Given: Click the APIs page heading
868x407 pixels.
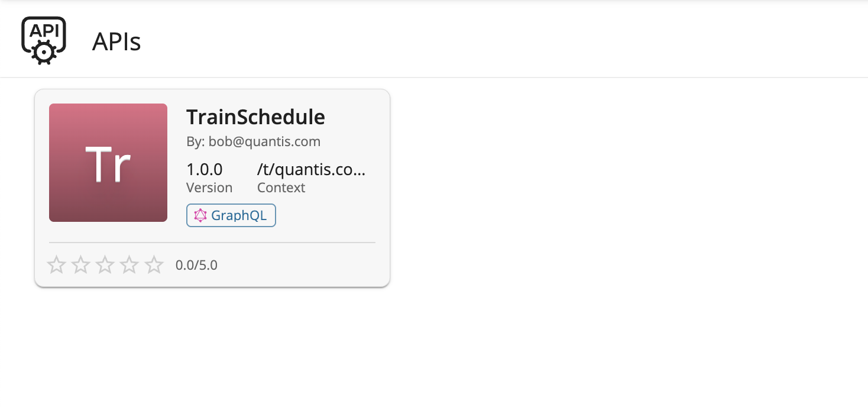Looking at the screenshot, I should tap(116, 42).
